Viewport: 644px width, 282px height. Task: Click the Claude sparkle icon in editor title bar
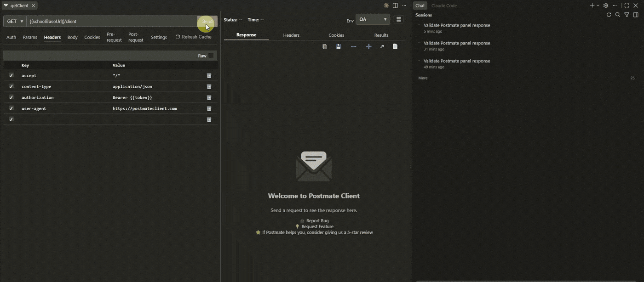[386, 6]
